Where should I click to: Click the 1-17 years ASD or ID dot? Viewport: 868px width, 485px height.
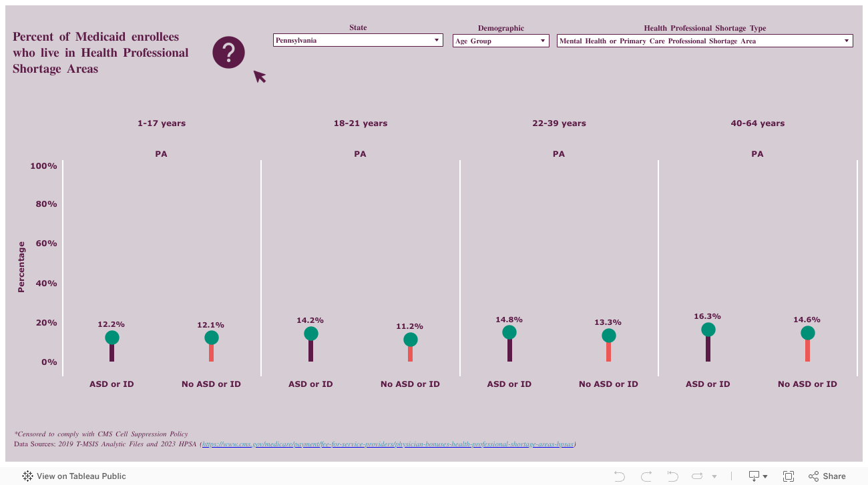tap(112, 338)
